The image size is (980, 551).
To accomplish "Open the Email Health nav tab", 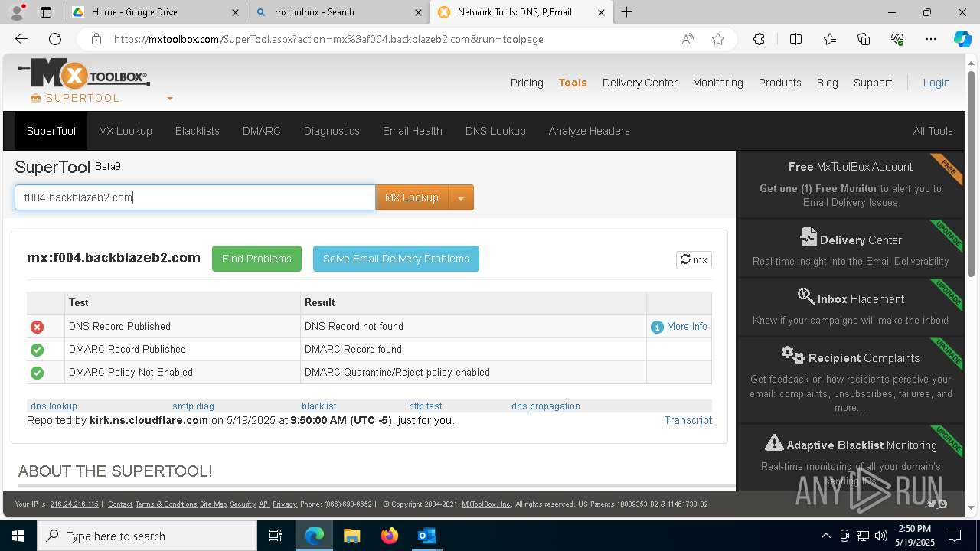I will pos(413,131).
